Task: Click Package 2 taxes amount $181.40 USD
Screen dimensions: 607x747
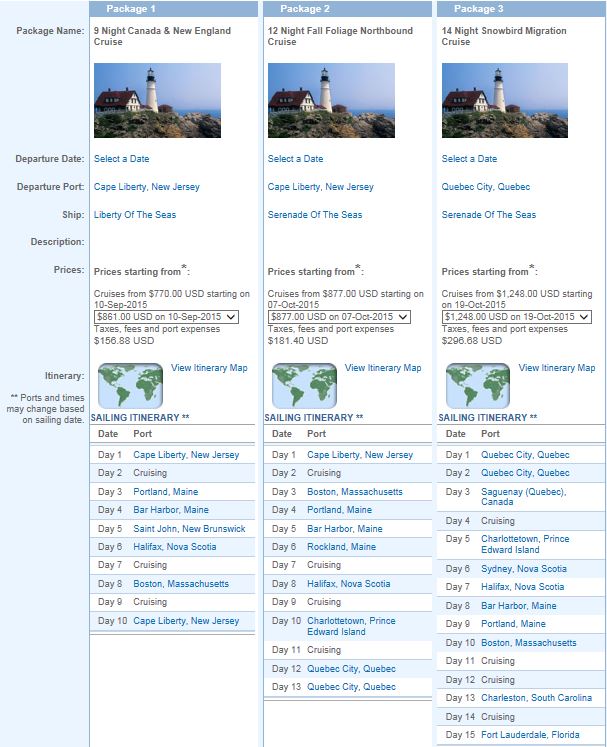Action: pyautogui.click(x=298, y=341)
